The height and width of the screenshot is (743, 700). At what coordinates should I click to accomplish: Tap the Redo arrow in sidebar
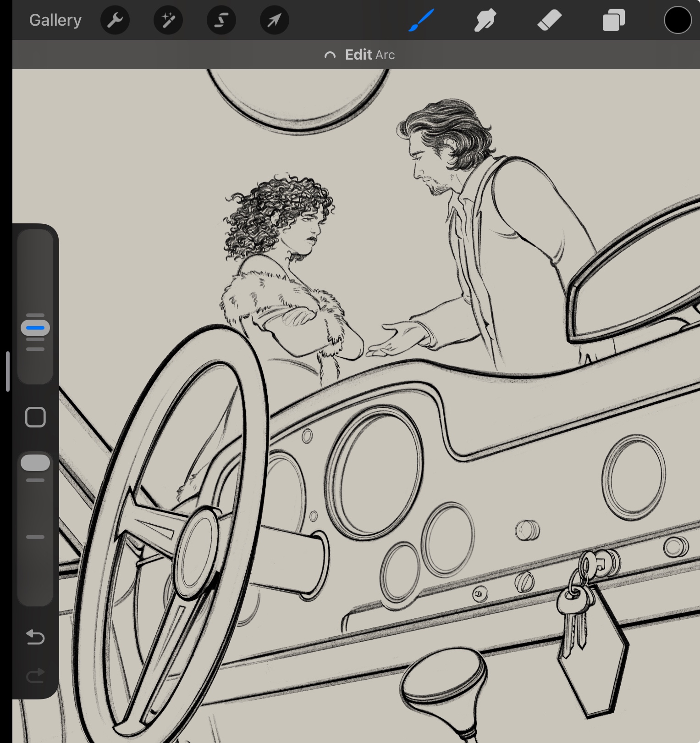point(35,675)
